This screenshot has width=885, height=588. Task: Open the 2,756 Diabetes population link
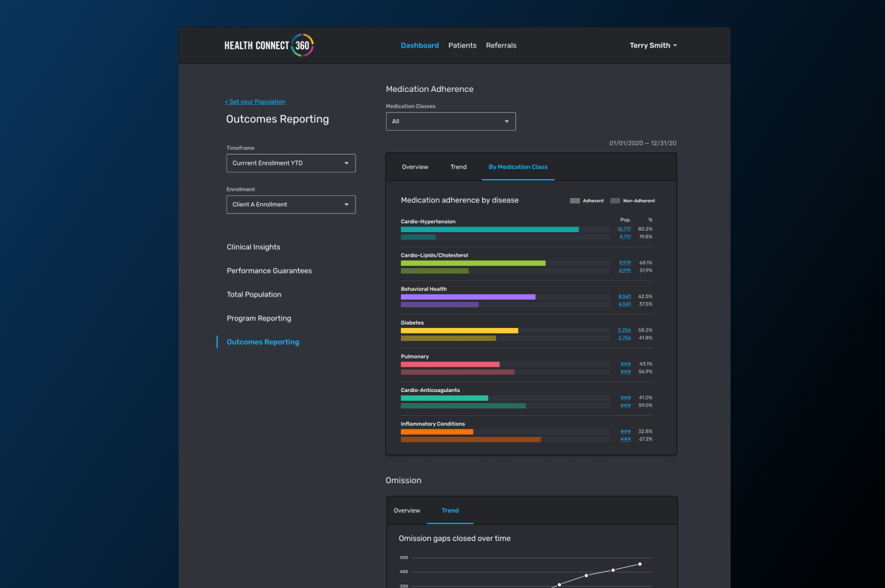coord(625,338)
